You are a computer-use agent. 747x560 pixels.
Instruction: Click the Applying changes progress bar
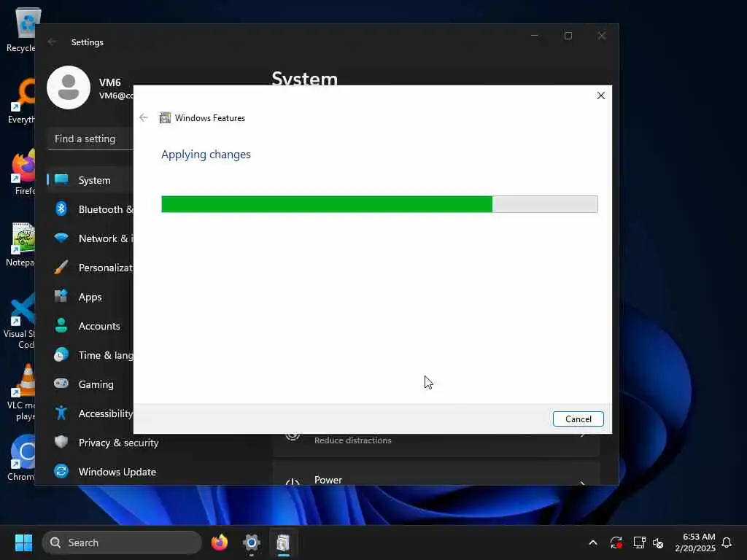point(379,204)
